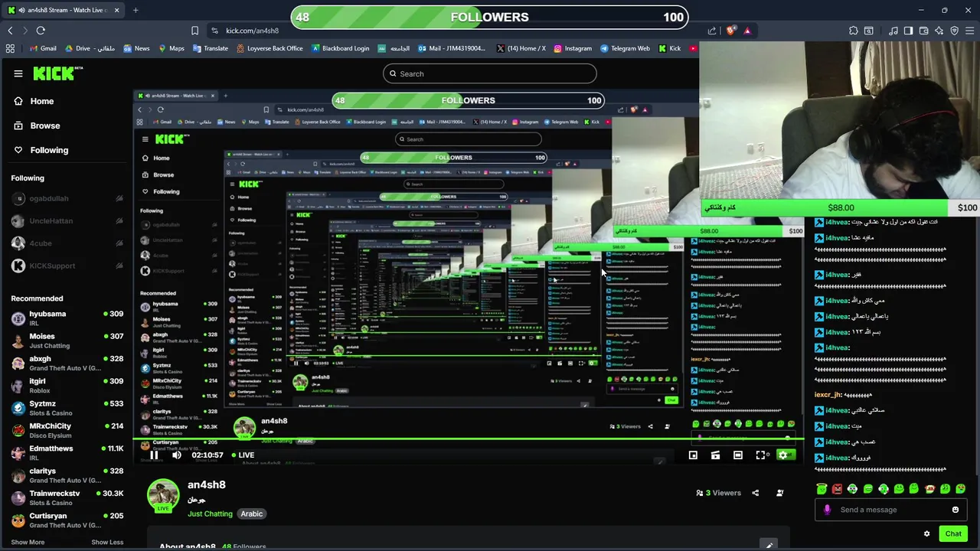This screenshot has width=980, height=551.
Task: Open the News bookmark
Action: pos(136,48)
